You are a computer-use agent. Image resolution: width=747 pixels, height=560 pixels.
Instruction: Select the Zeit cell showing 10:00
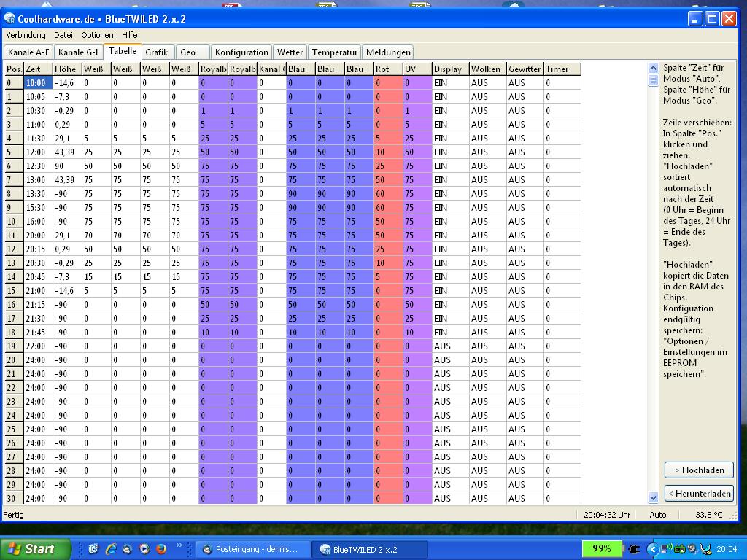pos(37,83)
